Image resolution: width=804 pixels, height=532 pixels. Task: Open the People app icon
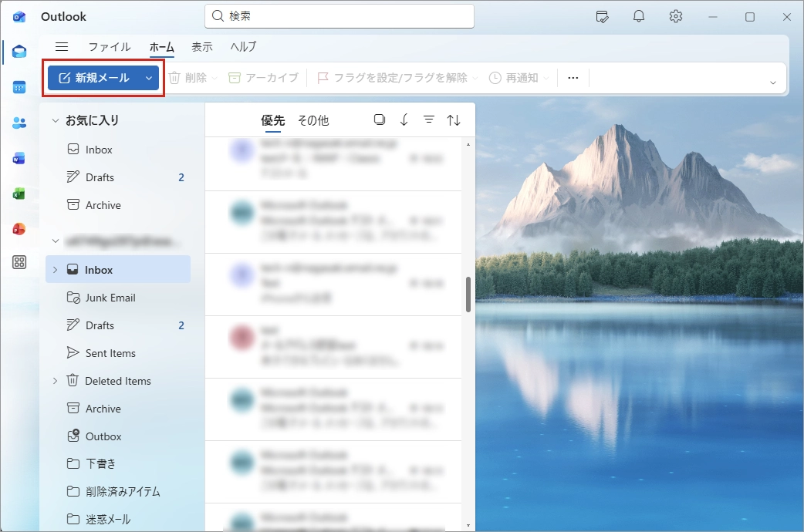(x=20, y=123)
